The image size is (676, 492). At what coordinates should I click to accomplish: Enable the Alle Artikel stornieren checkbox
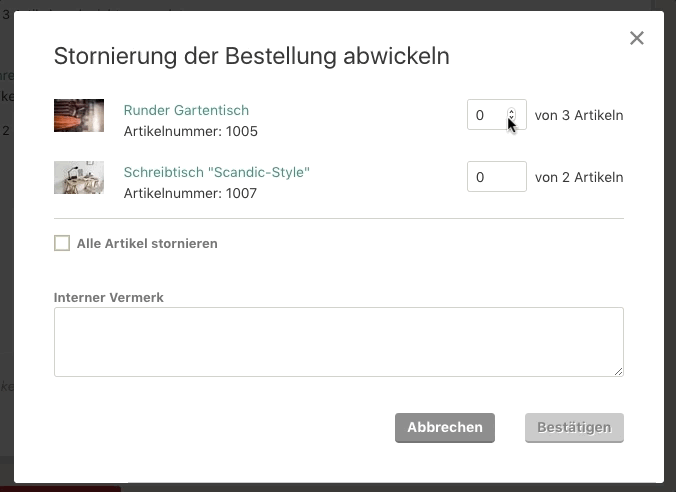coord(62,243)
